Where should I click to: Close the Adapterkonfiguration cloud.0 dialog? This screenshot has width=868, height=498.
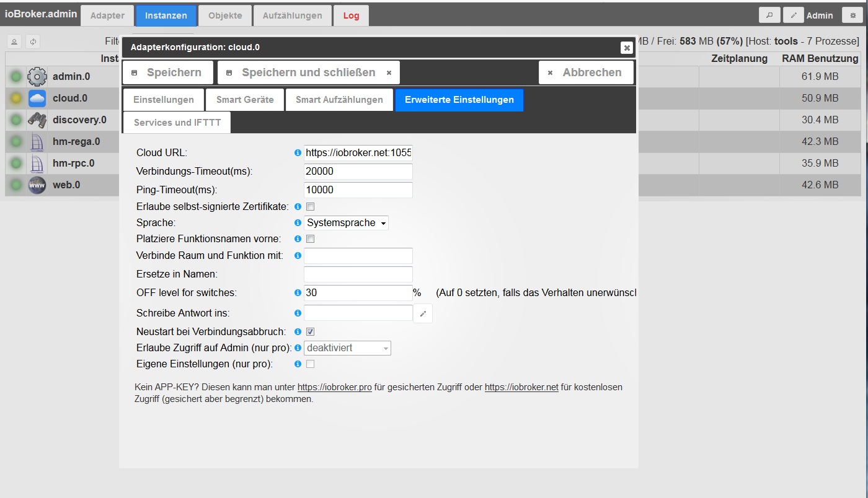click(627, 47)
